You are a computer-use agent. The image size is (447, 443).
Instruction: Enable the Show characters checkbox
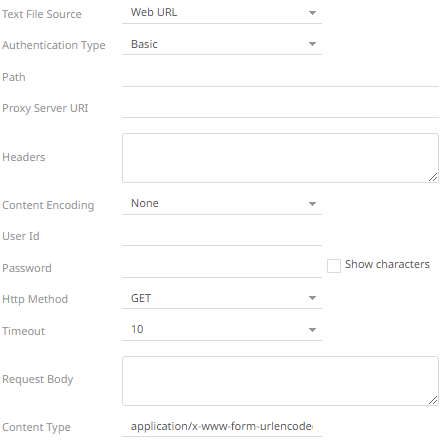334,266
